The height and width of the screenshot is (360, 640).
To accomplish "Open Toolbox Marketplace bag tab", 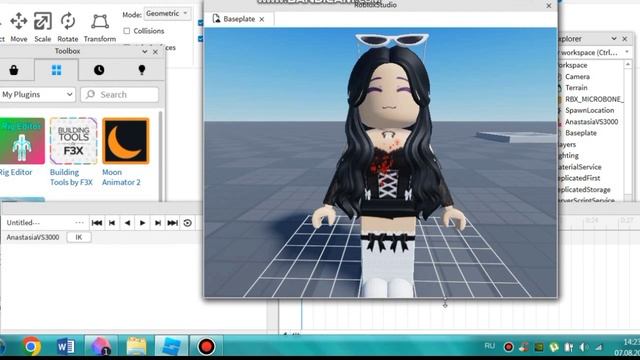I will [14, 70].
